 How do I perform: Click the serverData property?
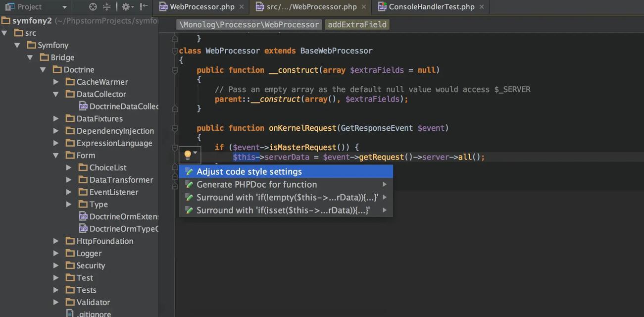pos(287,157)
